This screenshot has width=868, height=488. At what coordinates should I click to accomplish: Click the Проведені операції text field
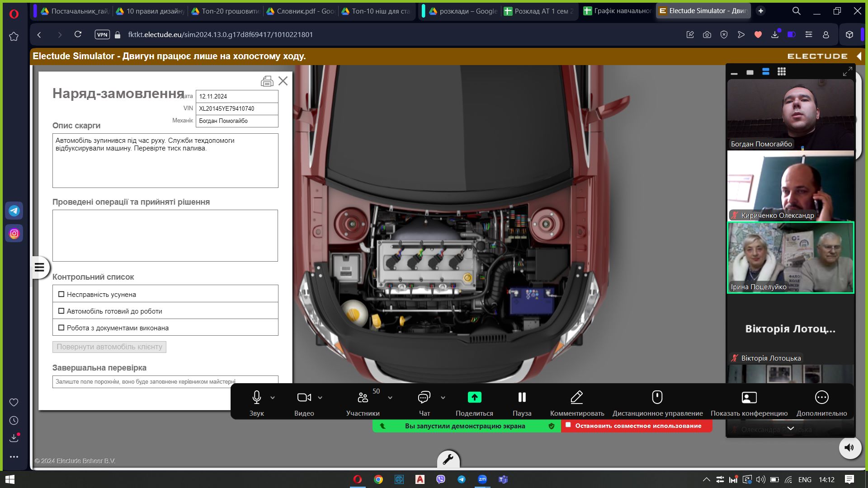tap(165, 235)
